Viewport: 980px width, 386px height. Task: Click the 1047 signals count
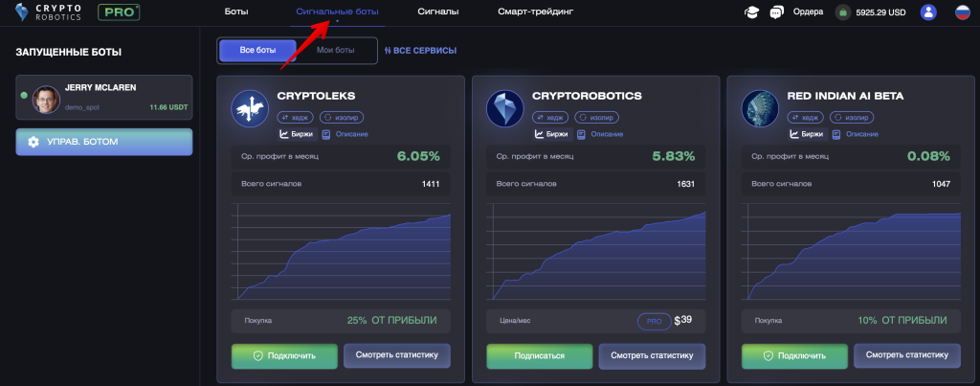tap(941, 184)
